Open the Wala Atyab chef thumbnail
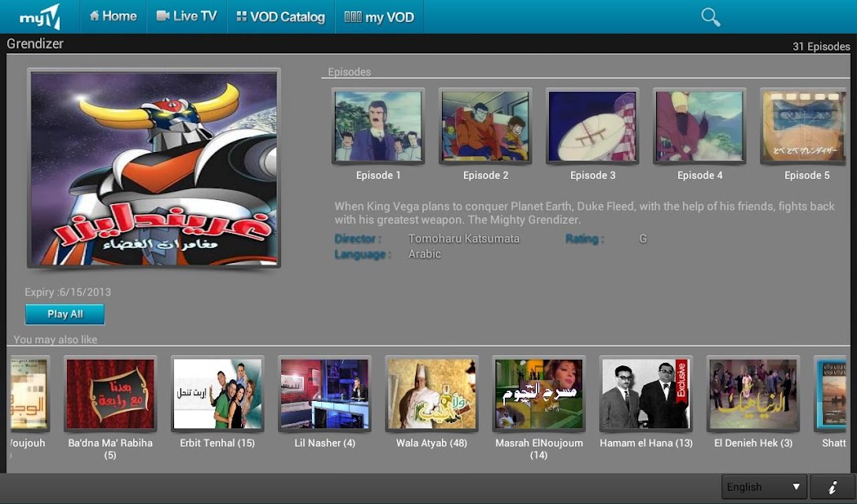The height and width of the screenshot is (504, 857). [432, 394]
